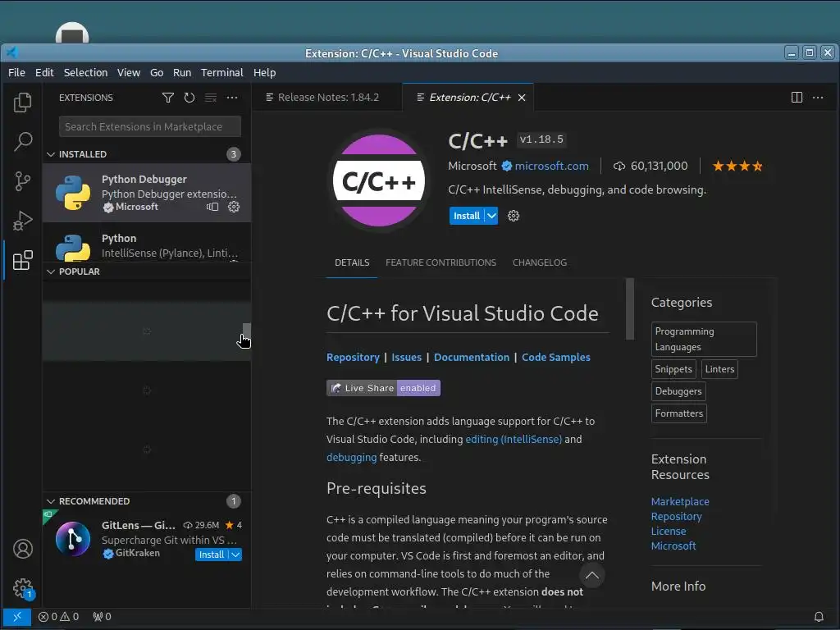Close the Extension: C/C++ tab
840x630 pixels.
point(522,98)
